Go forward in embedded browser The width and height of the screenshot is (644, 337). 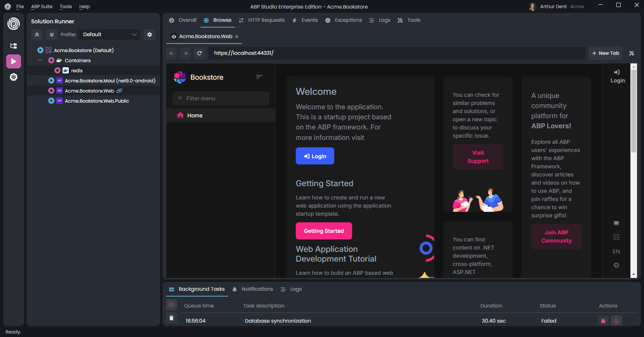[x=185, y=53]
